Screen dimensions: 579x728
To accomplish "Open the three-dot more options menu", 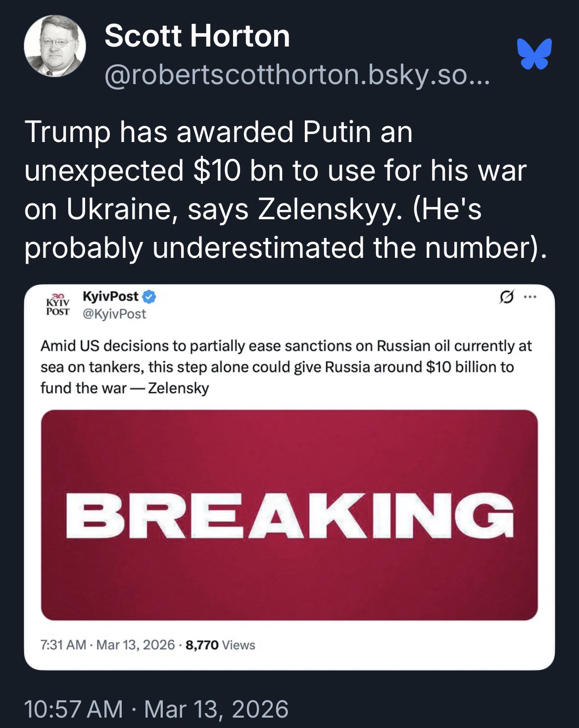I will point(530,297).
